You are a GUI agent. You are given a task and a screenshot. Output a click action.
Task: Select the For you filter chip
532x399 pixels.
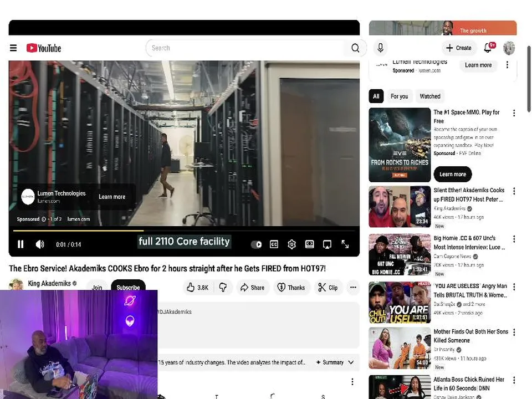(x=399, y=96)
